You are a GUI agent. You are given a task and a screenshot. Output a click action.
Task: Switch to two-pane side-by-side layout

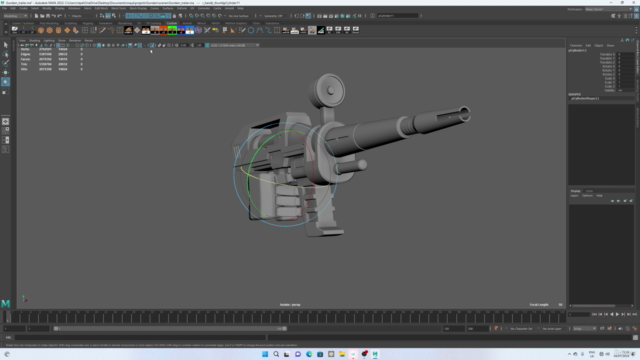tap(5, 140)
